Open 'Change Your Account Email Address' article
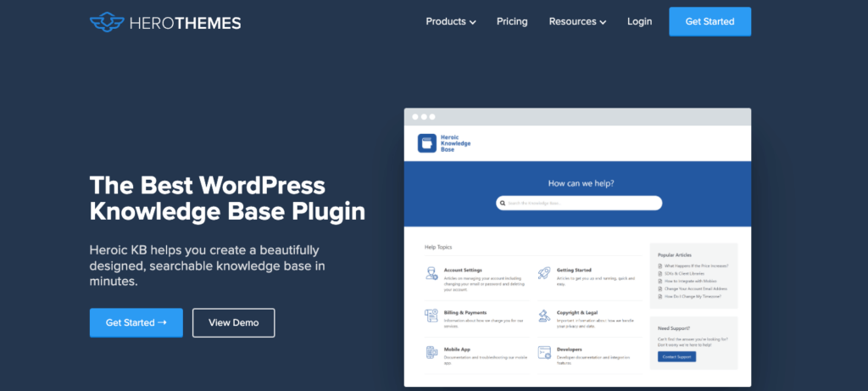Image resolution: width=868 pixels, height=391 pixels. [x=697, y=288]
